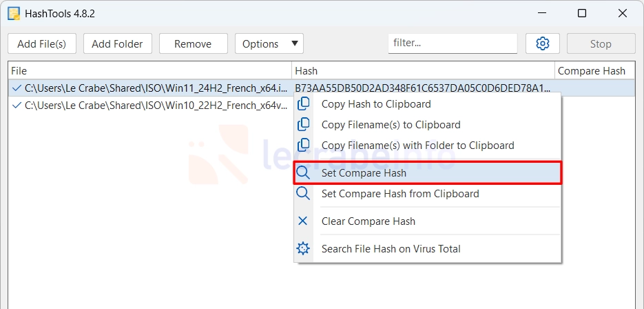The image size is (644, 309).
Task: Click inside the filter text field
Action: (453, 43)
